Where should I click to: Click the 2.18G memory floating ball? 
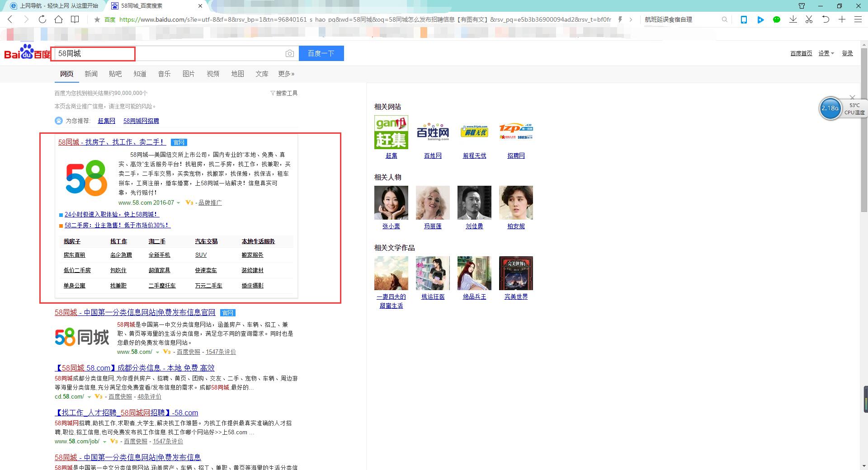tap(830, 108)
